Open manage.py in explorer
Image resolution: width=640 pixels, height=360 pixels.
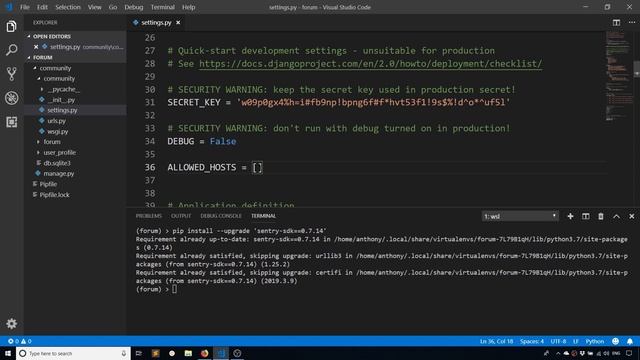tap(59, 173)
